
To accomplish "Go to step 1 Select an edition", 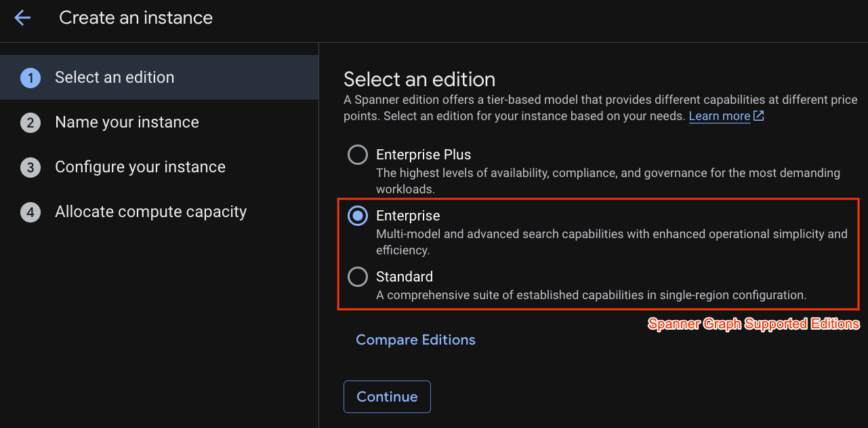I will tap(159, 77).
